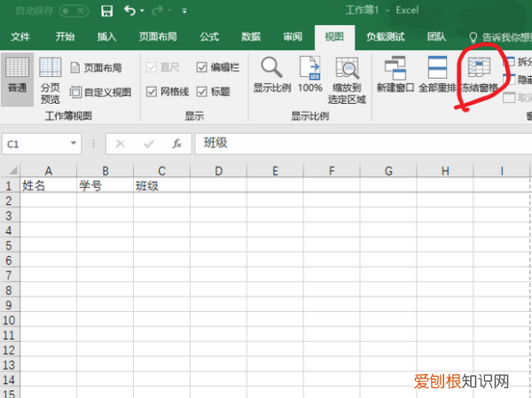Image resolution: width=532 pixels, height=398 pixels.
Task: Select column G header
Action: (388, 171)
